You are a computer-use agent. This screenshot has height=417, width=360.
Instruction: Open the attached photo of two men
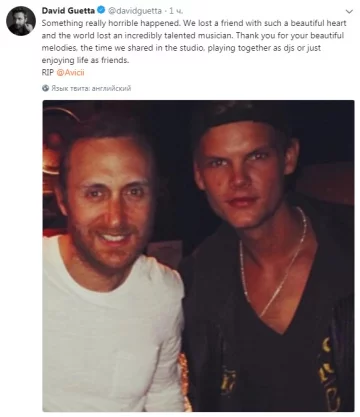198,256
